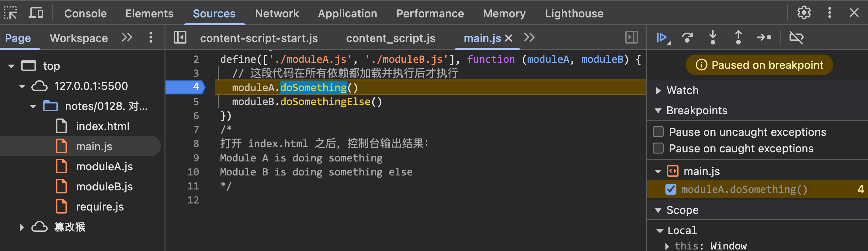This screenshot has width=868, height=251.
Task: Hide the navigator sidebar
Action: 180,37
